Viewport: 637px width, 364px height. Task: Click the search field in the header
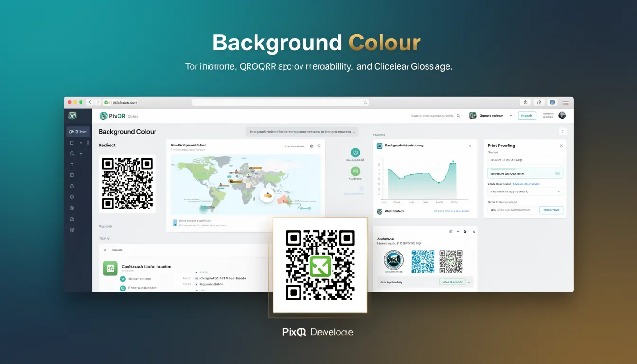pos(436,116)
